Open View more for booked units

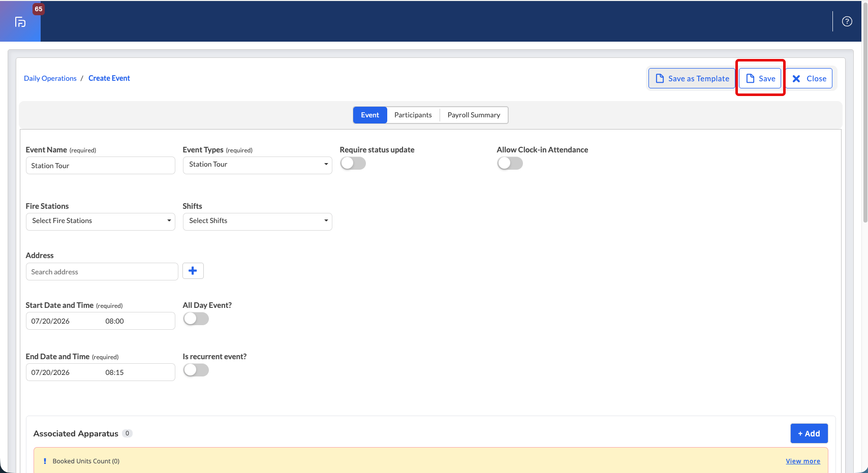pos(803,461)
